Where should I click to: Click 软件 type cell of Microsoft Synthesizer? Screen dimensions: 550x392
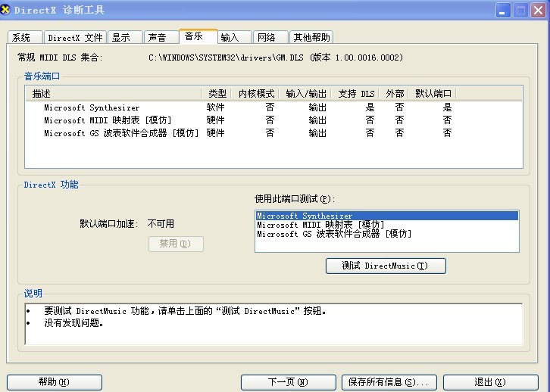tap(215, 107)
